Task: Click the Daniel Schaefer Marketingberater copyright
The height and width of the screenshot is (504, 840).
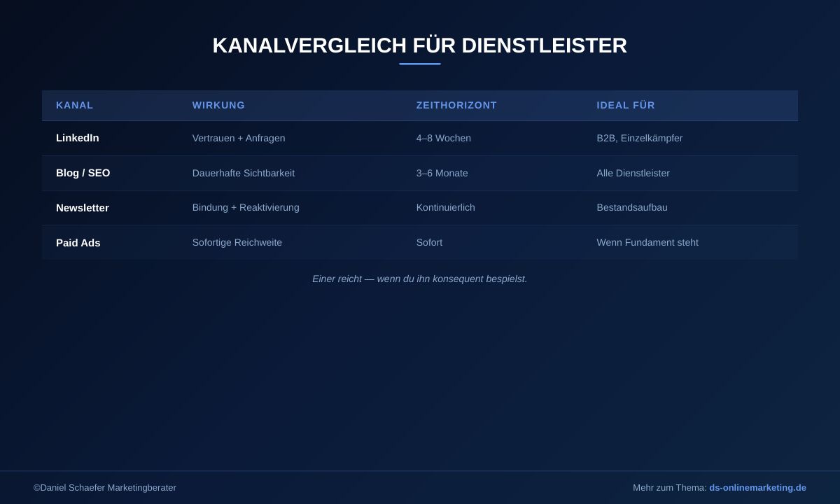Action: [105, 487]
